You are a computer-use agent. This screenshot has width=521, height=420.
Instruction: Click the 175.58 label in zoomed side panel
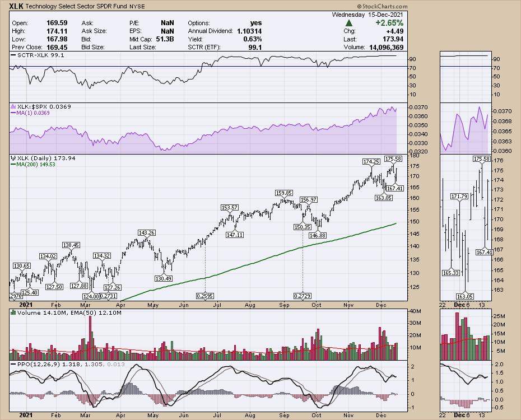point(482,159)
